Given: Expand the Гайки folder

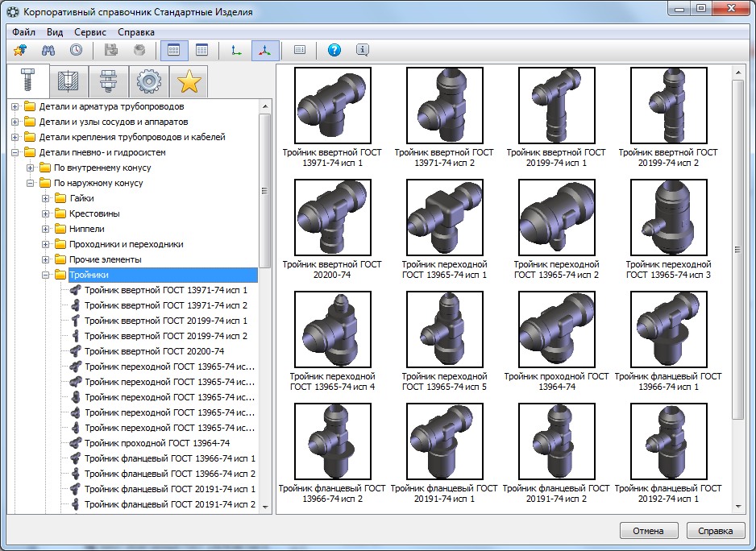Looking at the screenshot, I should coord(46,198).
